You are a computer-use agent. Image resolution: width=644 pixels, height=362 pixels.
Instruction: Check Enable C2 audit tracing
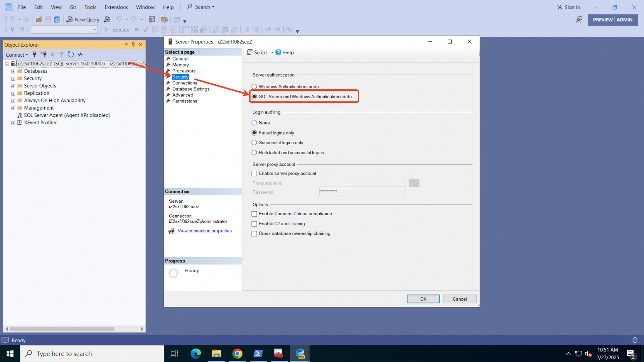(x=254, y=224)
